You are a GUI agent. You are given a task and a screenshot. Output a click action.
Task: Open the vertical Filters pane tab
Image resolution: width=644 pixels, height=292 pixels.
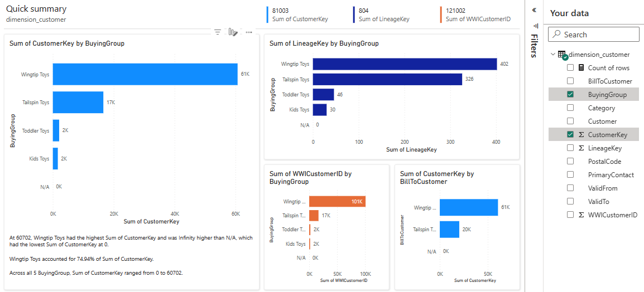[534, 46]
